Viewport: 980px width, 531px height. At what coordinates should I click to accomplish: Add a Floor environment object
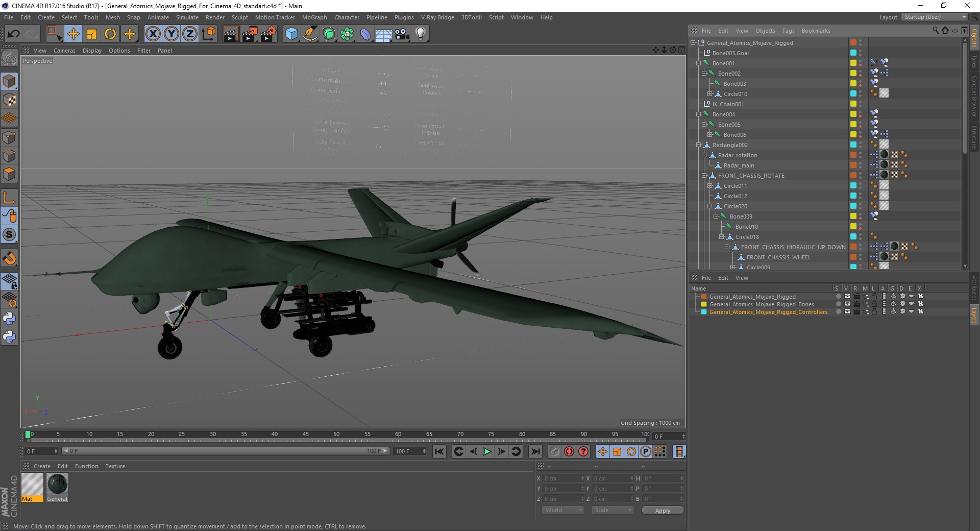[384, 34]
